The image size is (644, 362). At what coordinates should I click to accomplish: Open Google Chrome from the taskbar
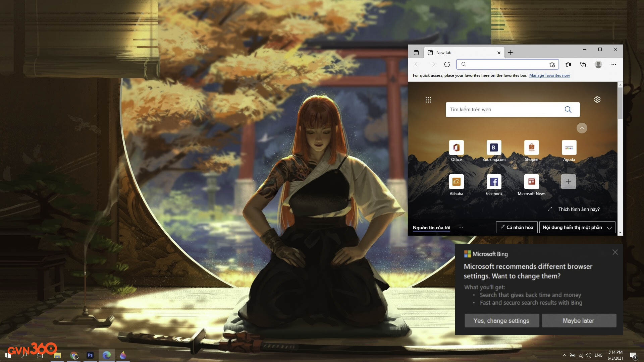(x=74, y=355)
